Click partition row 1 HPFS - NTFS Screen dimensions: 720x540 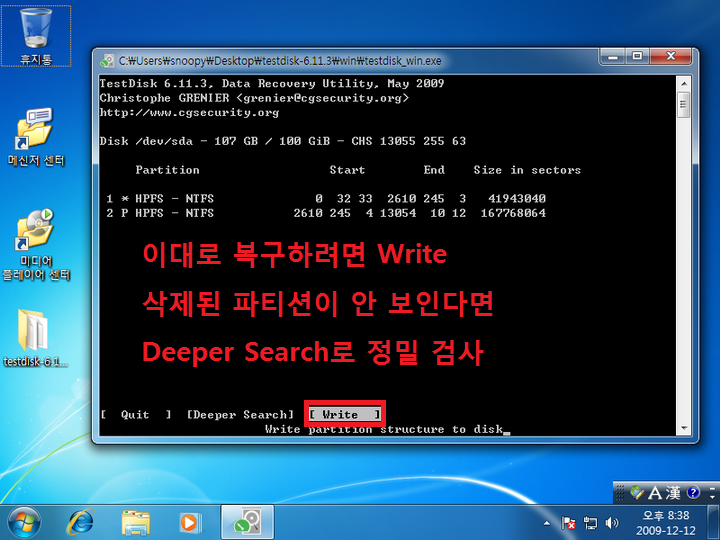[x=326, y=198]
